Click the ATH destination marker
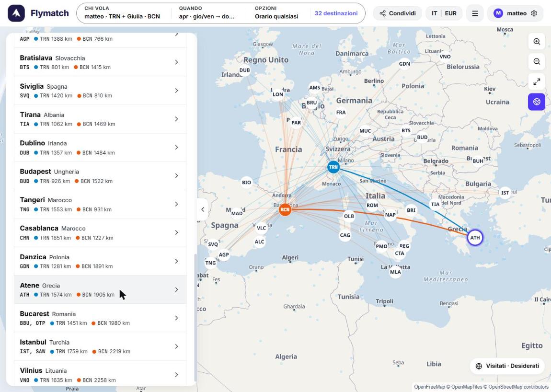This screenshot has height=392, width=551. click(x=475, y=238)
